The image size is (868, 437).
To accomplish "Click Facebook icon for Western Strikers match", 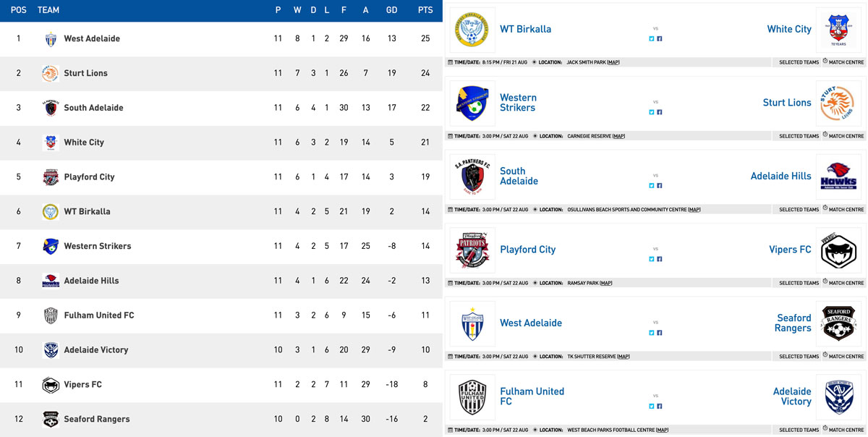I will [660, 112].
